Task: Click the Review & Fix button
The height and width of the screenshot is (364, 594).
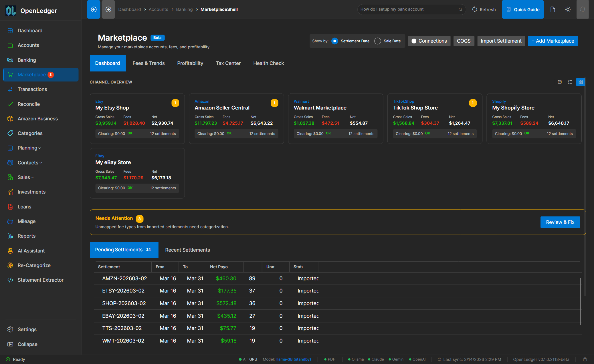Action: (560, 222)
